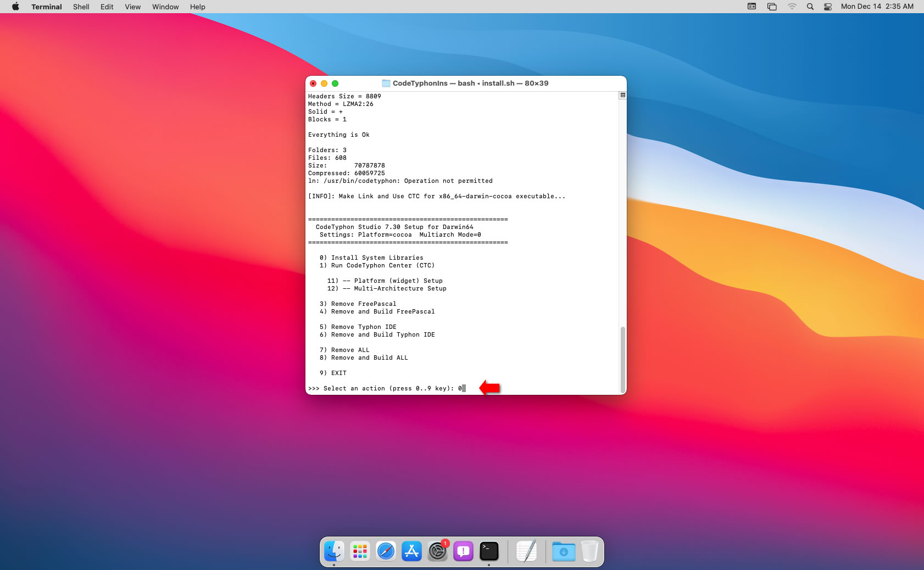The height and width of the screenshot is (570, 924).
Task: Click the 'Everything is Ok' message
Action: [x=339, y=135]
